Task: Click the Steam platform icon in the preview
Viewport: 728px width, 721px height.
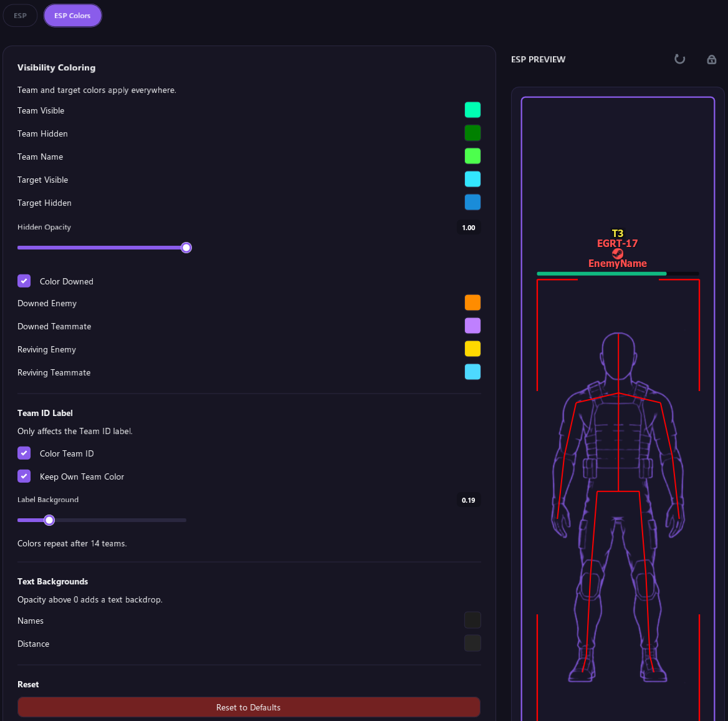Action: click(618, 253)
